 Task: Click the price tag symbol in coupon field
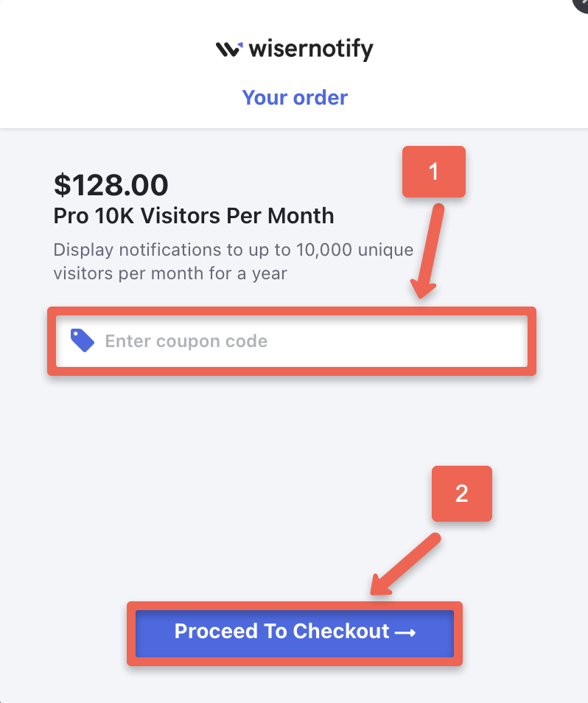point(83,340)
